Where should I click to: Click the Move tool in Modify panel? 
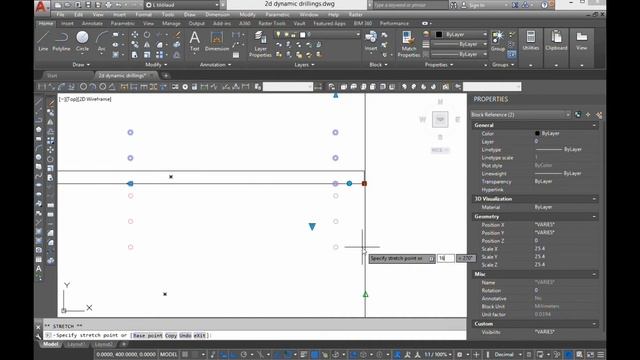click(x=135, y=35)
